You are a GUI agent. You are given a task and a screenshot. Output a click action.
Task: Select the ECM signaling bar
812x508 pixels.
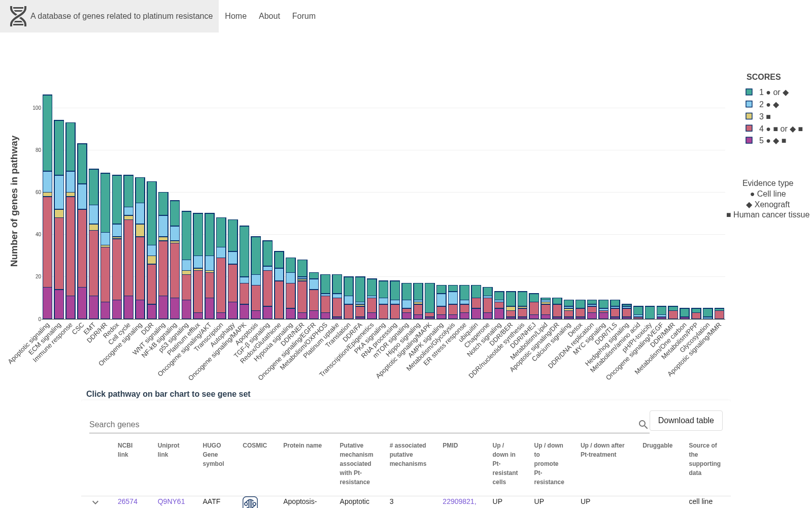[x=59, y=219]
